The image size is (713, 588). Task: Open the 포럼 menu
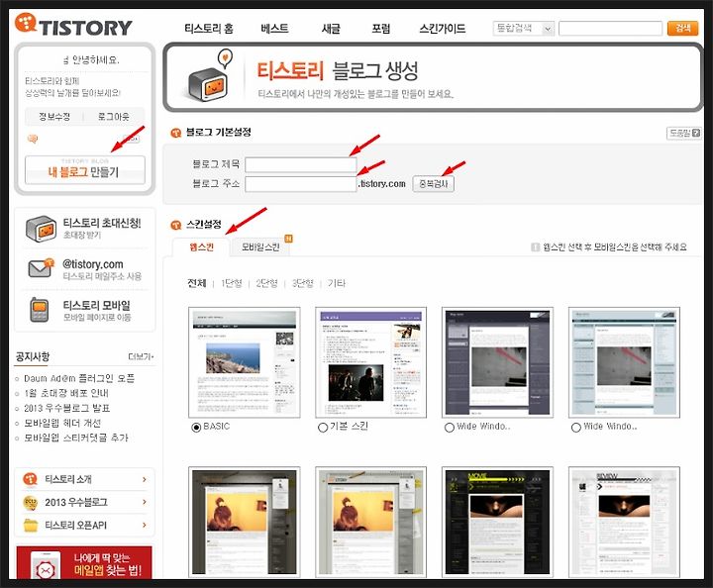click(381, 29)
